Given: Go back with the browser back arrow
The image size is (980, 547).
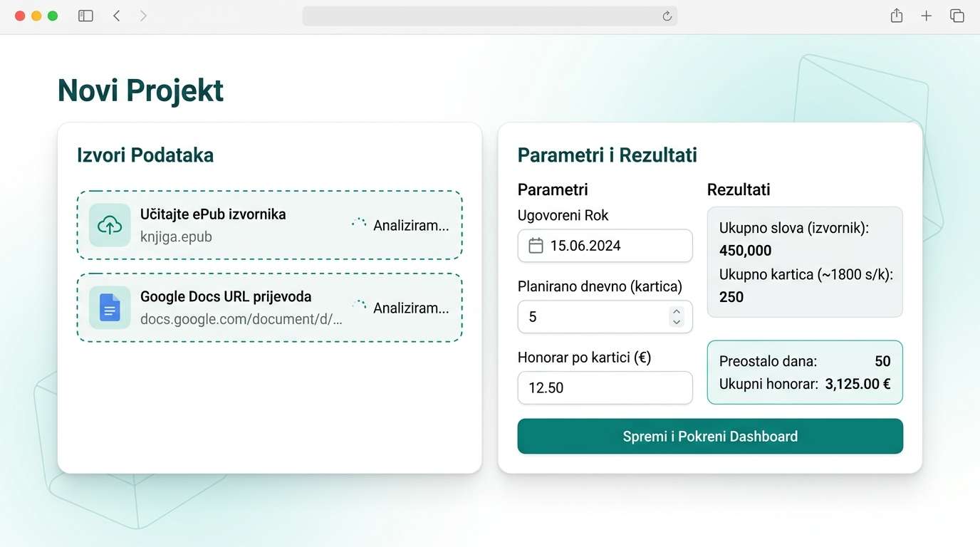Looking at the screenshot, I should point(117,16).
